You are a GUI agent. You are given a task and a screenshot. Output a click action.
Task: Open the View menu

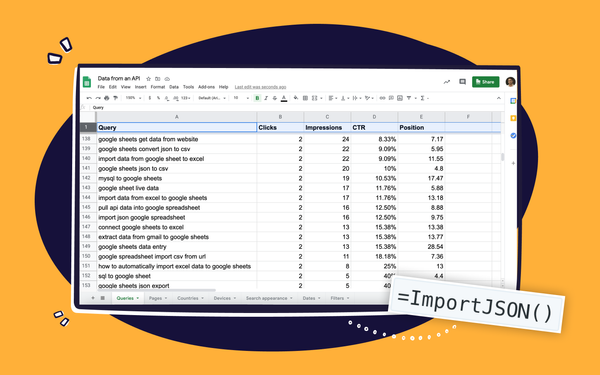pos(126,87)
